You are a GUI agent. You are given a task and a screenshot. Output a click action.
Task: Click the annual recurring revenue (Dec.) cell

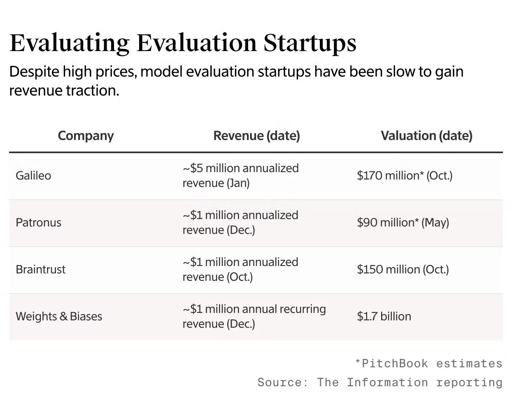(x=254, y=316)
